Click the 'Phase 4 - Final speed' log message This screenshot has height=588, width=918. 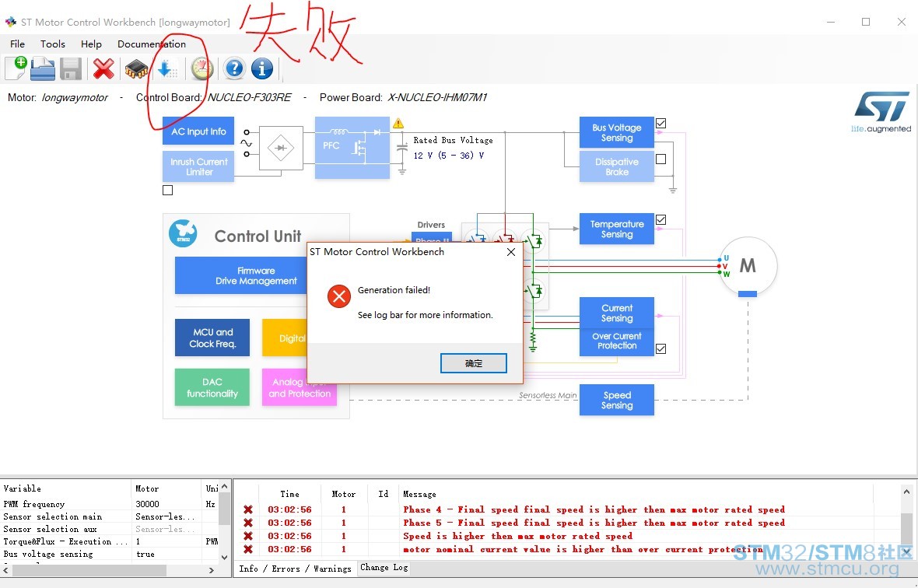pyautogui.click(x=594, y=509)
